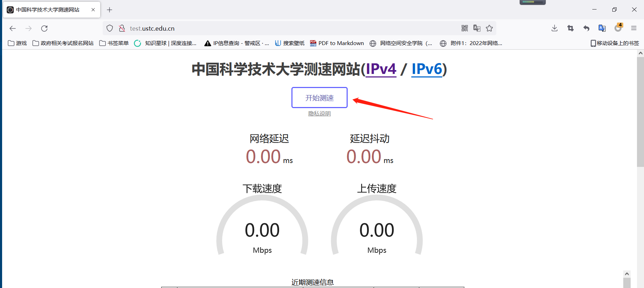The width and height of the screenshot is (644, 288).
Task: Open a new tab with the plus button
Action: 110,10
